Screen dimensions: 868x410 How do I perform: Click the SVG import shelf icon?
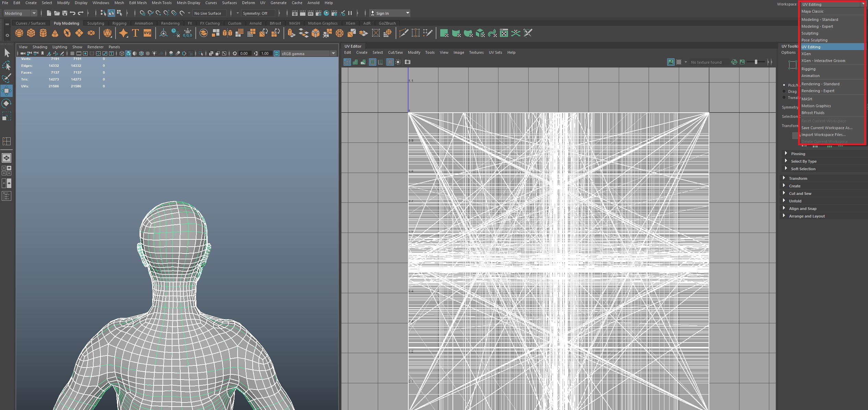[x=147, y=33]
